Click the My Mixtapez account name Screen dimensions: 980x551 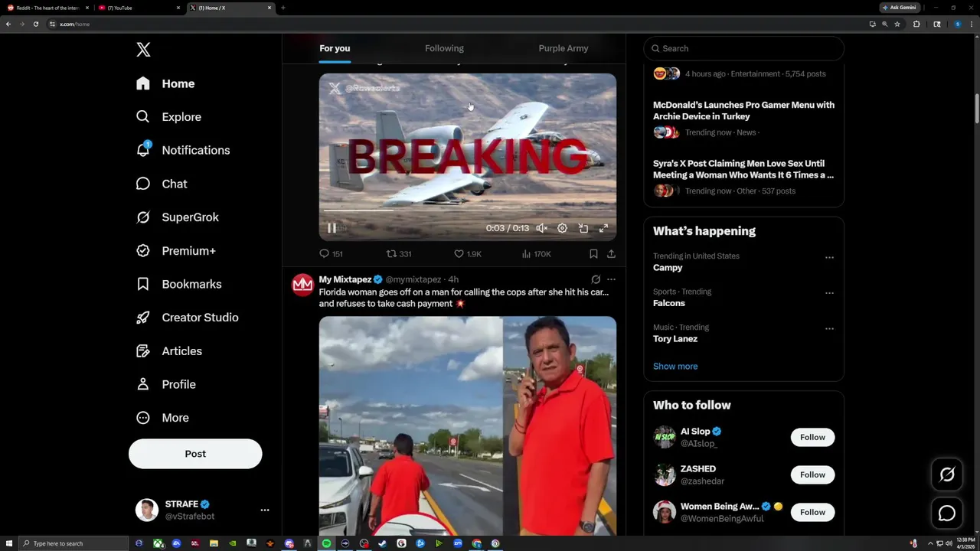345,279
